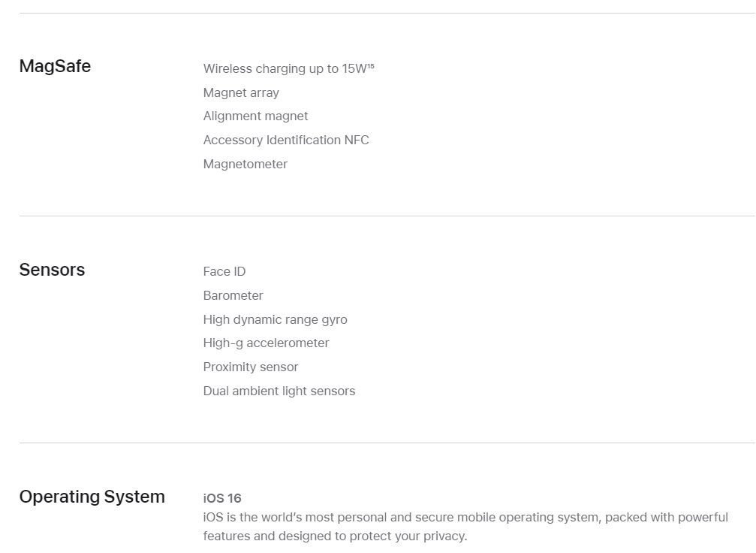Click the Operating System heading
Screen dimensions: 756x553
[x=92, y=497]
